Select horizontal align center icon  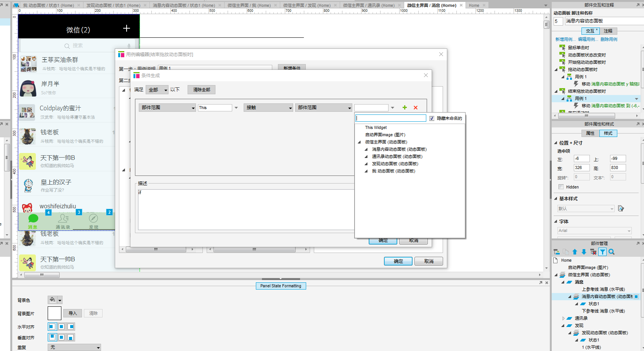coord(61,327)
